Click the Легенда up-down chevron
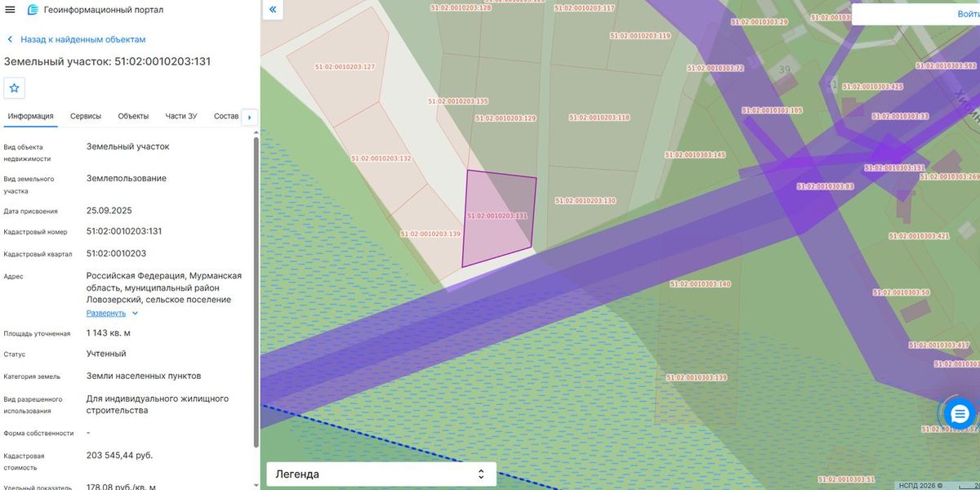This screenshot has width=980, height=490. click(x=481, y=474)
